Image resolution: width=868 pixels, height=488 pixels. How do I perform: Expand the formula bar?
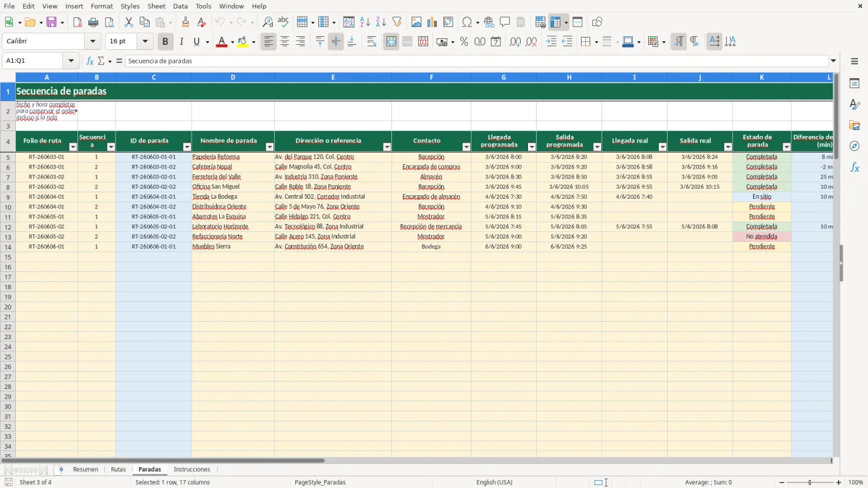pos(833,61)
